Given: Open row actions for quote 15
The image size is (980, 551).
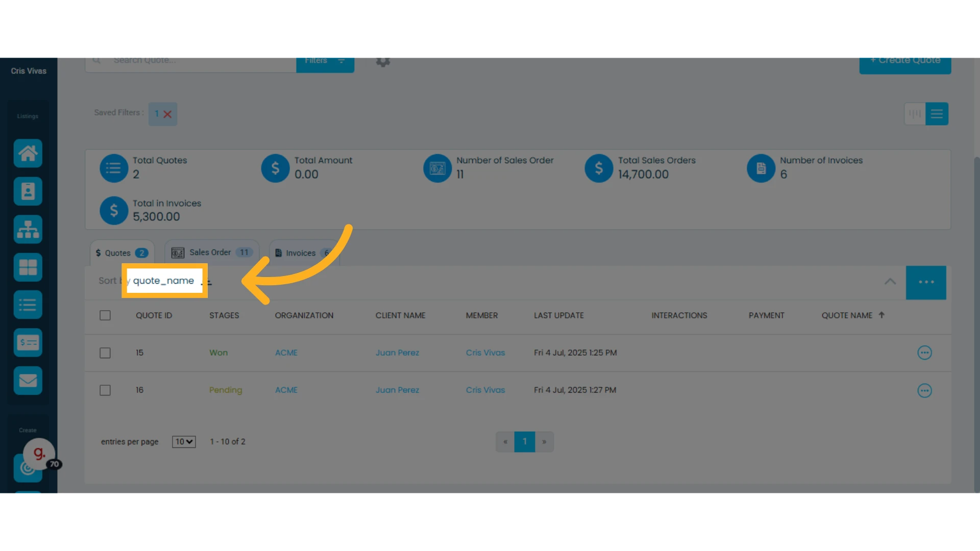Looking at the screenshot, I should pos(924,353).
